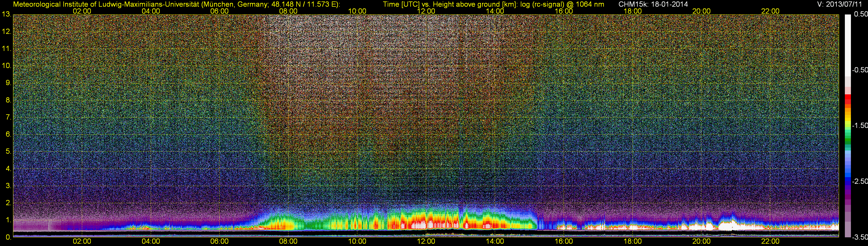Screen dimensions: 868x246
Task: Click the '02:00' label on the top time axis
Action: click(82, 11)
